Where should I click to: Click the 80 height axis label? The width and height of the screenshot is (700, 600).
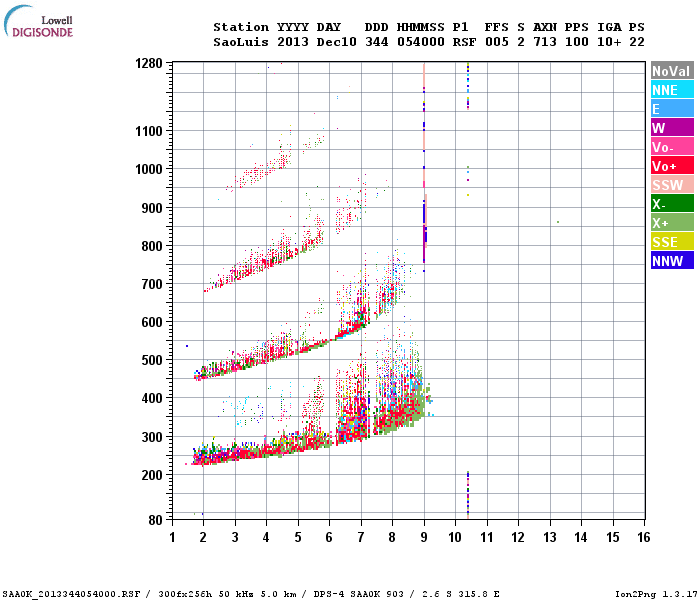156,520
